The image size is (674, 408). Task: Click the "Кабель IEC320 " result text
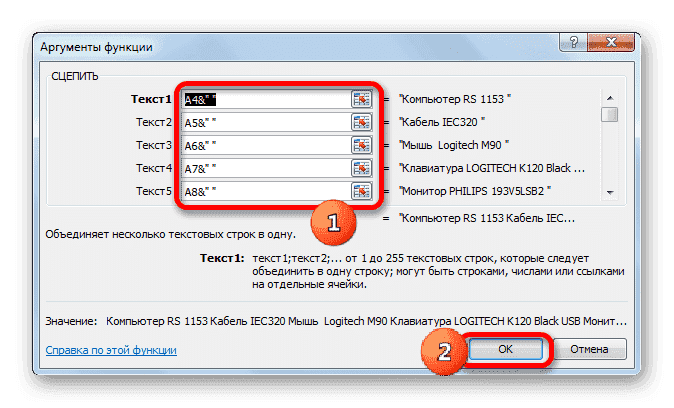[442, 122]
